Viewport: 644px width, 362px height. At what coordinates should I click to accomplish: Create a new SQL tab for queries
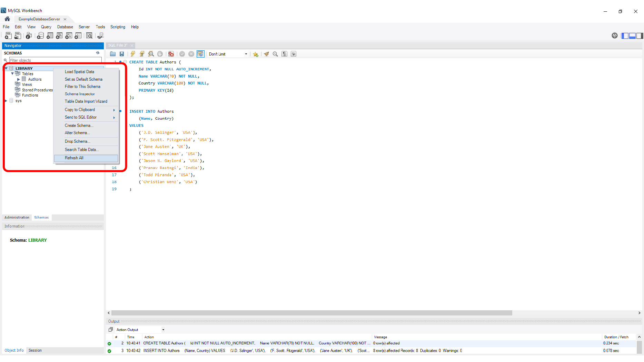(8, 36)
